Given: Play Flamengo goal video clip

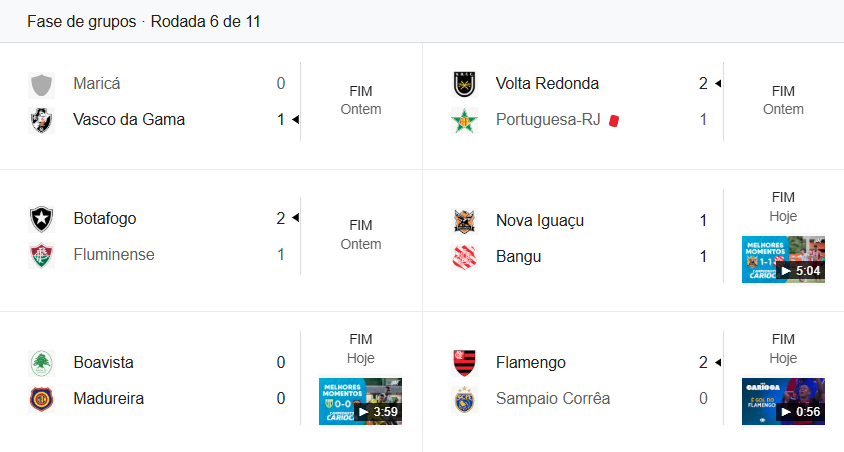Looking at the screenshot, I should 783,401.
